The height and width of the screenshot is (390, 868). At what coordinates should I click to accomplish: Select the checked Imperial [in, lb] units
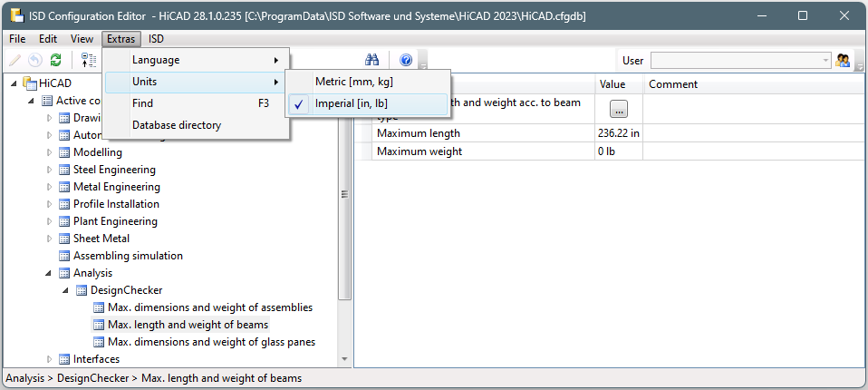click(368, 103)
